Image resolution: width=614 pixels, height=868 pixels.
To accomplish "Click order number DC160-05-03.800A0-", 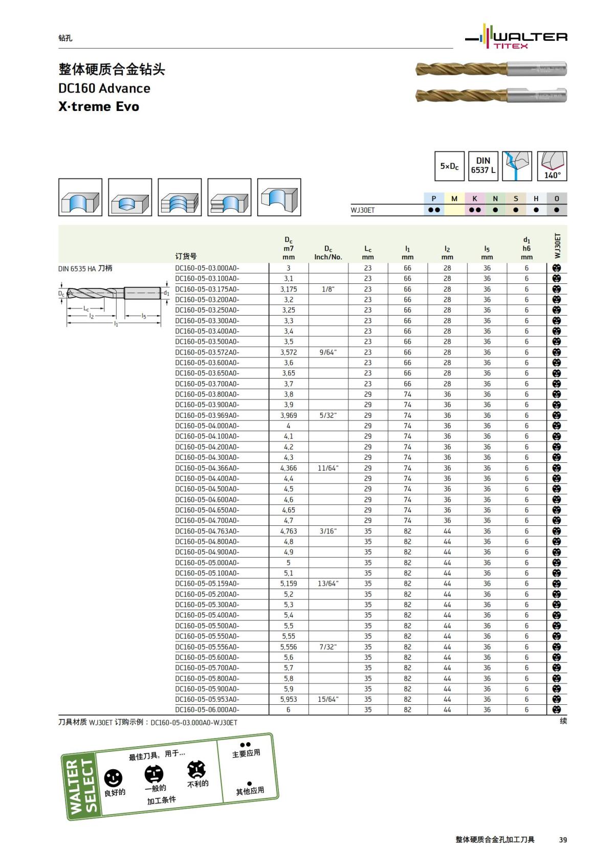I will pyautogui.click(x=207, y=394).
